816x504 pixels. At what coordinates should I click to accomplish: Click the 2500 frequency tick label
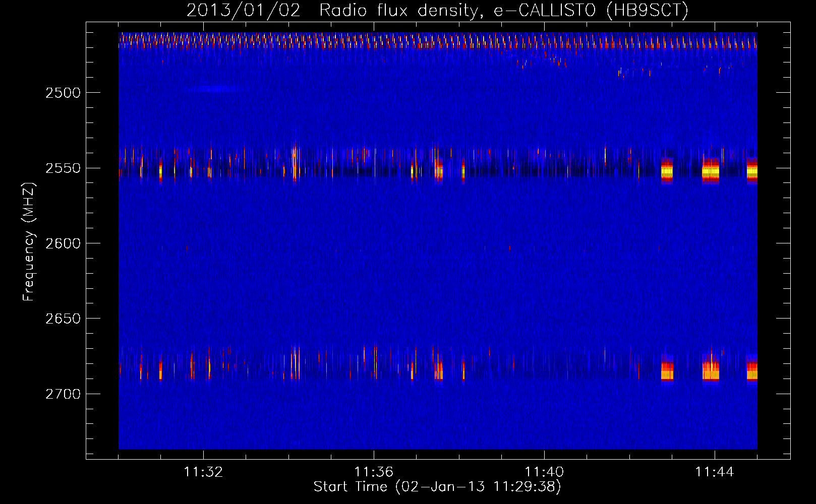click(x=63, y=93)
